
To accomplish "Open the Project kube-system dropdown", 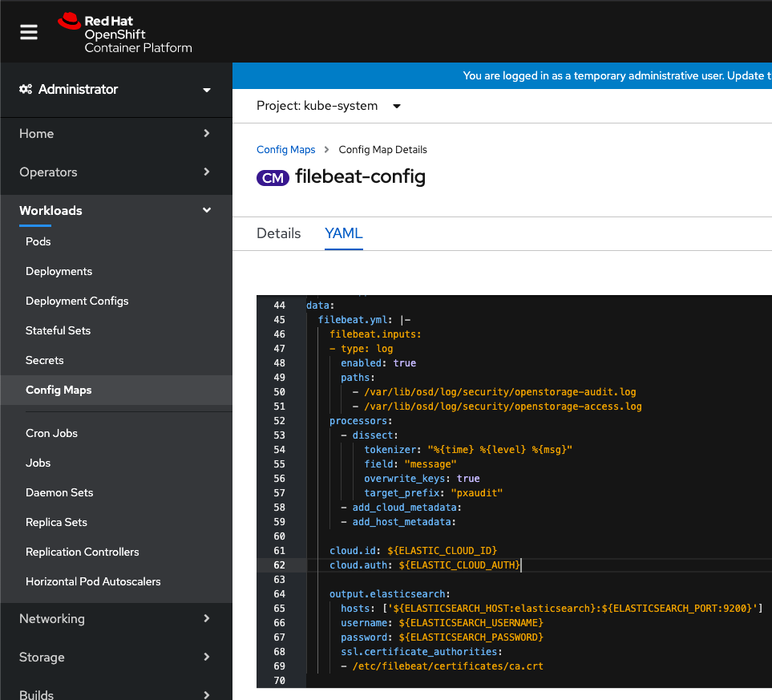I will 329,106.
